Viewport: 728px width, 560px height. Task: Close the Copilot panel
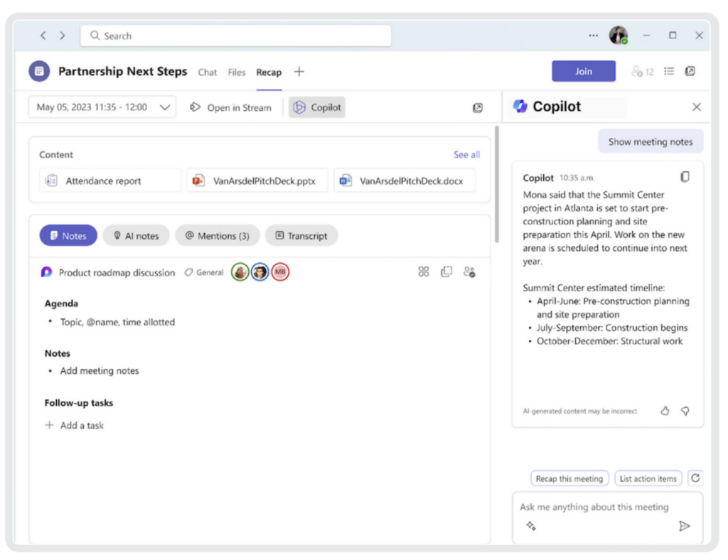(x=697, y=107)
